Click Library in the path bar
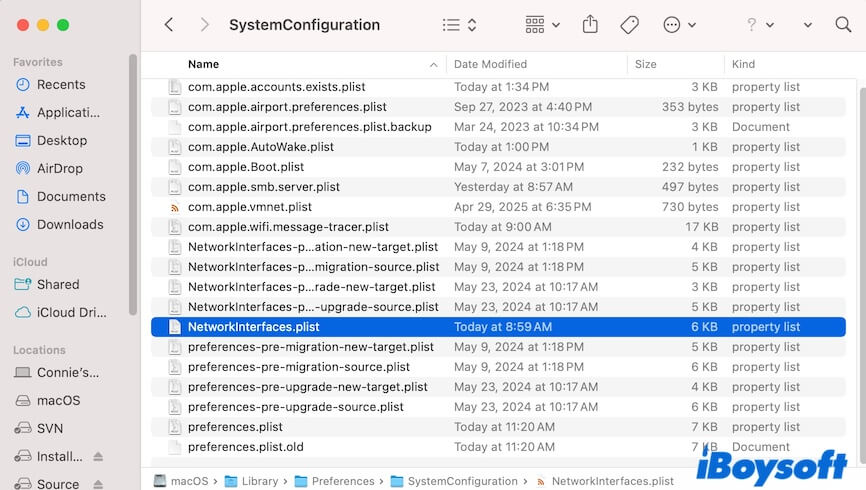 259,481
